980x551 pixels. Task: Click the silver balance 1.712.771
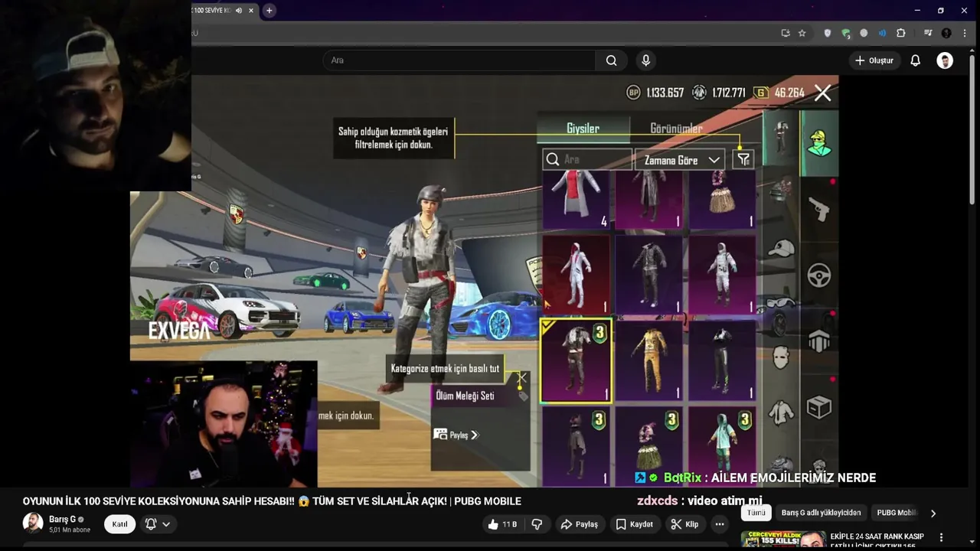[719, 93]
